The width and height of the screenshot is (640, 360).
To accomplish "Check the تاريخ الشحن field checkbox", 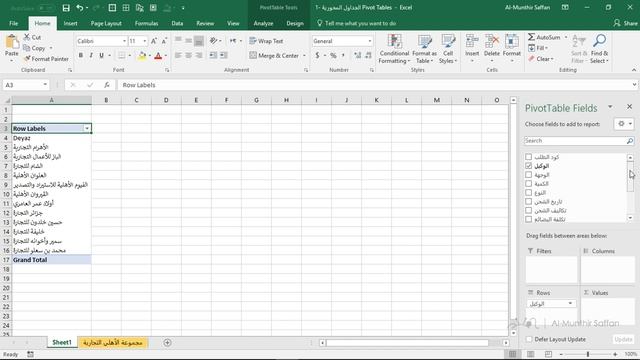I will click(529, 202).
